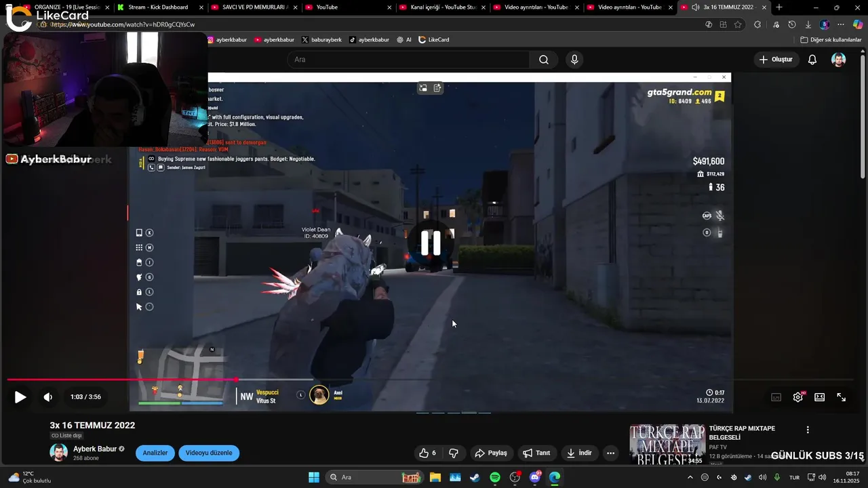Open the player settings gear

[x=798, y=397]
